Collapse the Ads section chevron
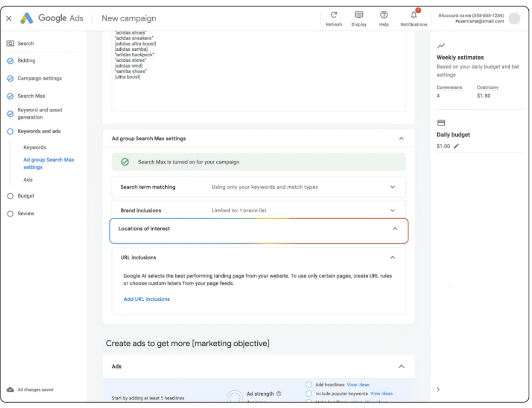This screenshot has width=532, height=408. [401, 366]
